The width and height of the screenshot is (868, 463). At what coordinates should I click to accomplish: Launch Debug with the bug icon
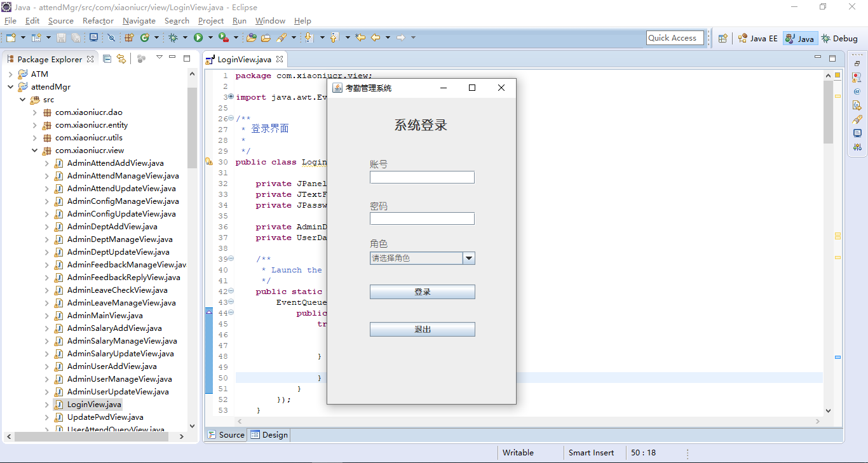(173, 37)
